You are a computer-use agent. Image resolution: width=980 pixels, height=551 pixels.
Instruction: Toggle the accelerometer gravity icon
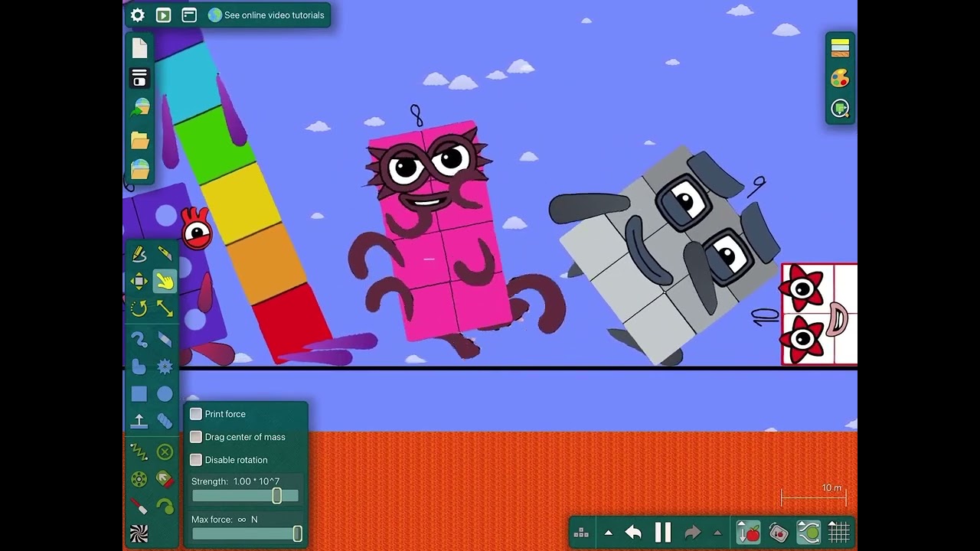click(x=779, y=533)
